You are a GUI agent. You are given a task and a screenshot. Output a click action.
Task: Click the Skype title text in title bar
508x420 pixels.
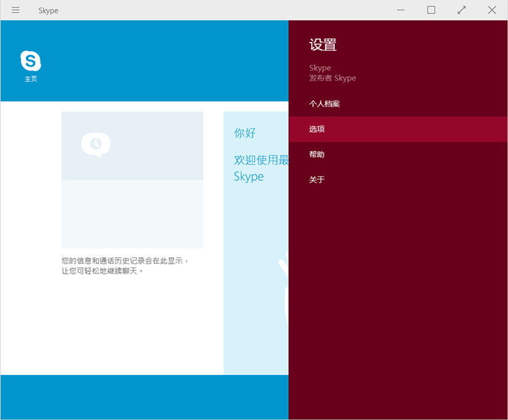point(48,11)
